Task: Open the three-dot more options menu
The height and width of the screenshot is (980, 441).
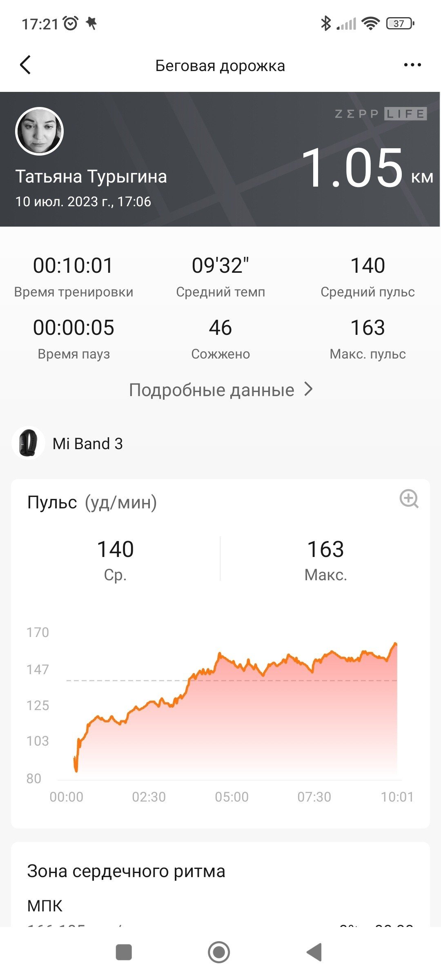Action: [x=412, y=65]
